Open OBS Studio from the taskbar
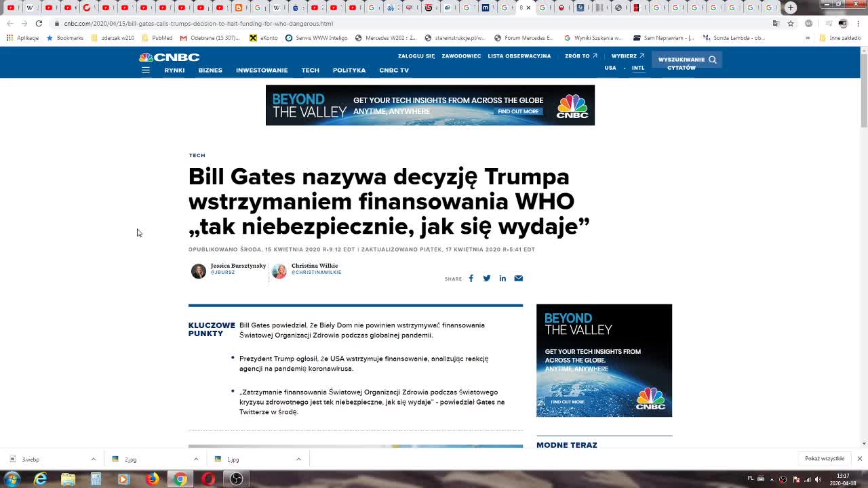 point(236,479)
